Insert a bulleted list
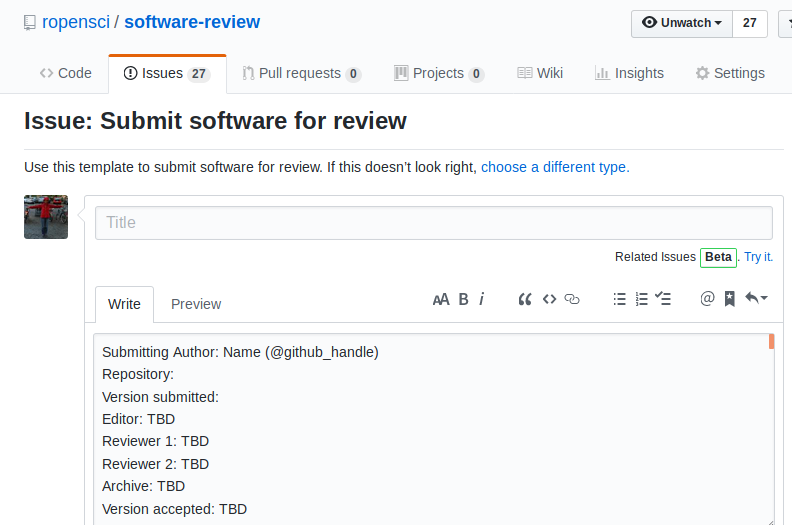Screen dimensions: 792x525 click(619, 299)
